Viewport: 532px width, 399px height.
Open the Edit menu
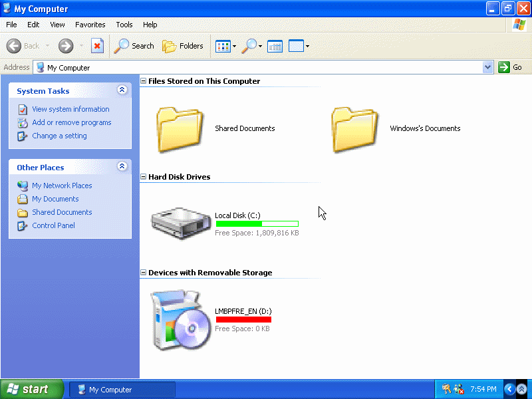33,25
